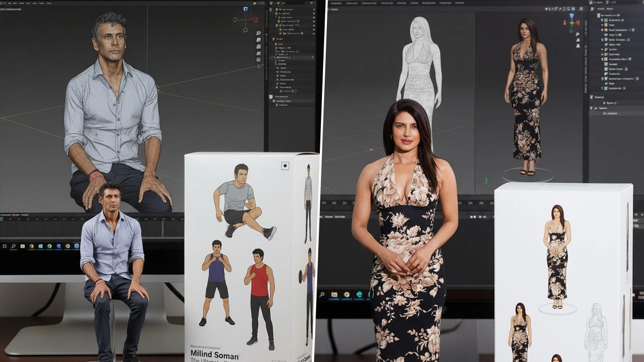The image size is (644, 362).
Task: Click the blue Z-axis handle on left viewport gizmo
Action: pyautogui.click(x=246, y=9)
